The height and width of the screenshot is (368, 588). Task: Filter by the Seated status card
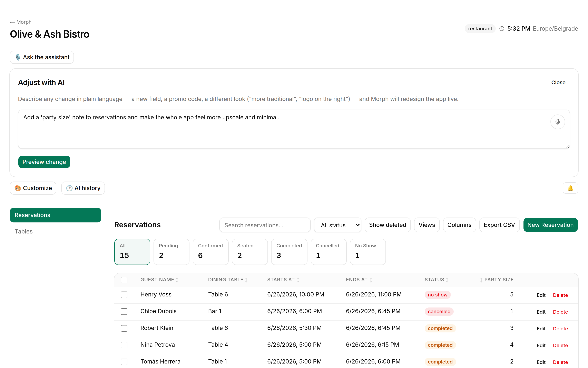coord(250,252)
